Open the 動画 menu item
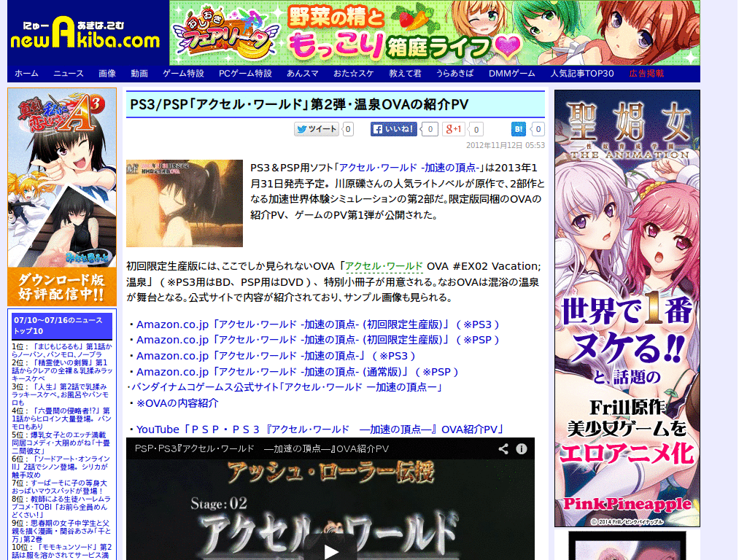The height and width of the screenshot is (560, 747). click(139, 74)
